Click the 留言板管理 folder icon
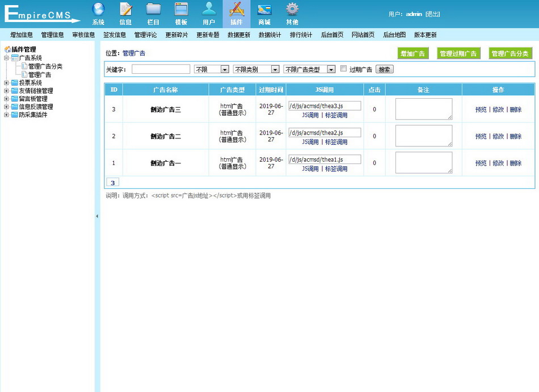Image resolution: width=539 pixels, height=392 pixels. (x=15, y=99)
